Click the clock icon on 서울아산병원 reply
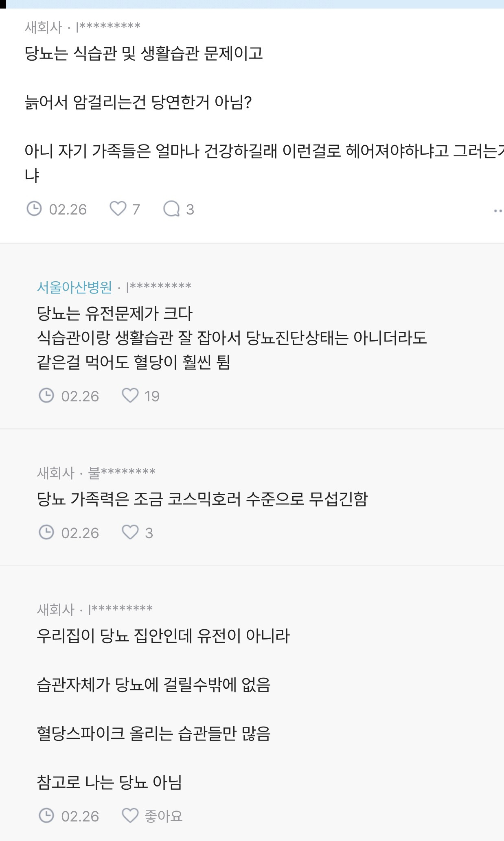Screen dimensions: 504x841 (46, 396)
